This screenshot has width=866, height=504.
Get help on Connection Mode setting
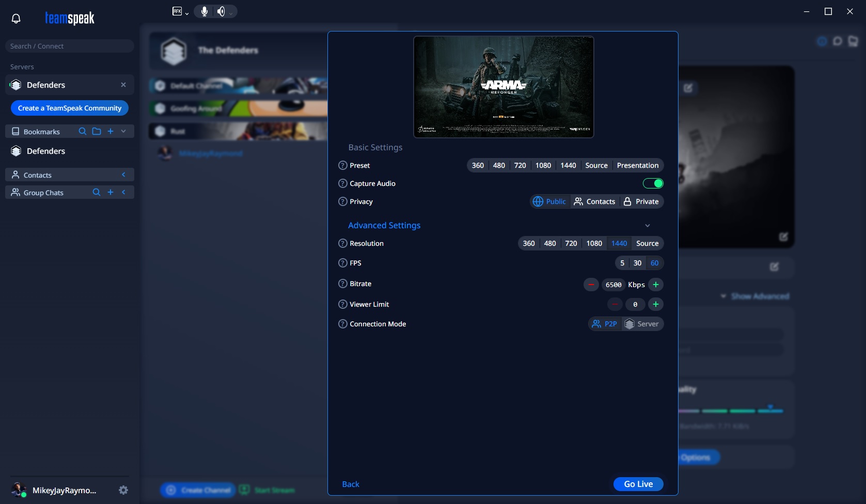342,324
